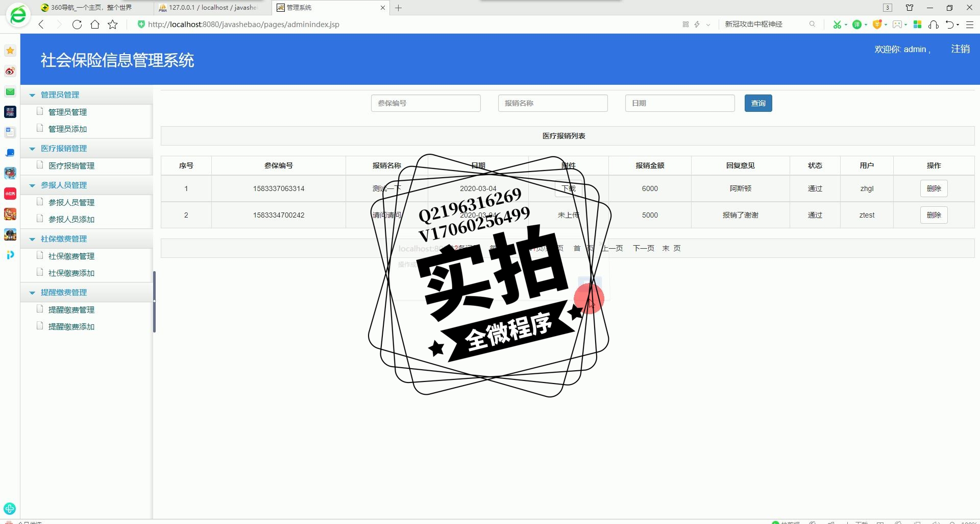
Task: Click green plus icon at sidebar bottom
Action: (10, 509)
